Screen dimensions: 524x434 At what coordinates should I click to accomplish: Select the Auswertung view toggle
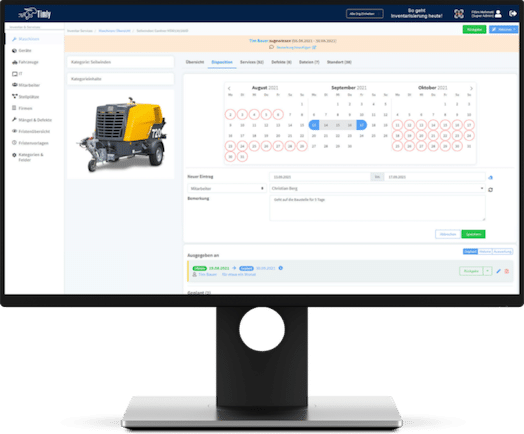pos(502,251)
